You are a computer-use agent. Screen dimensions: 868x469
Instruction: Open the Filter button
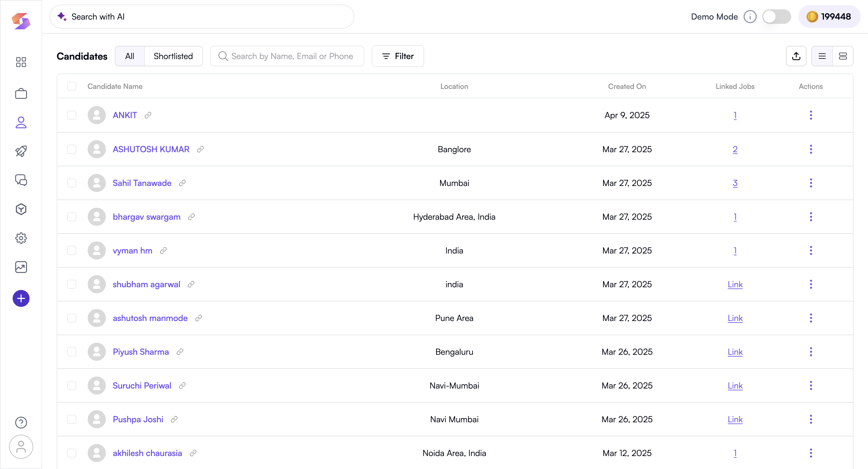click(398, 56)
